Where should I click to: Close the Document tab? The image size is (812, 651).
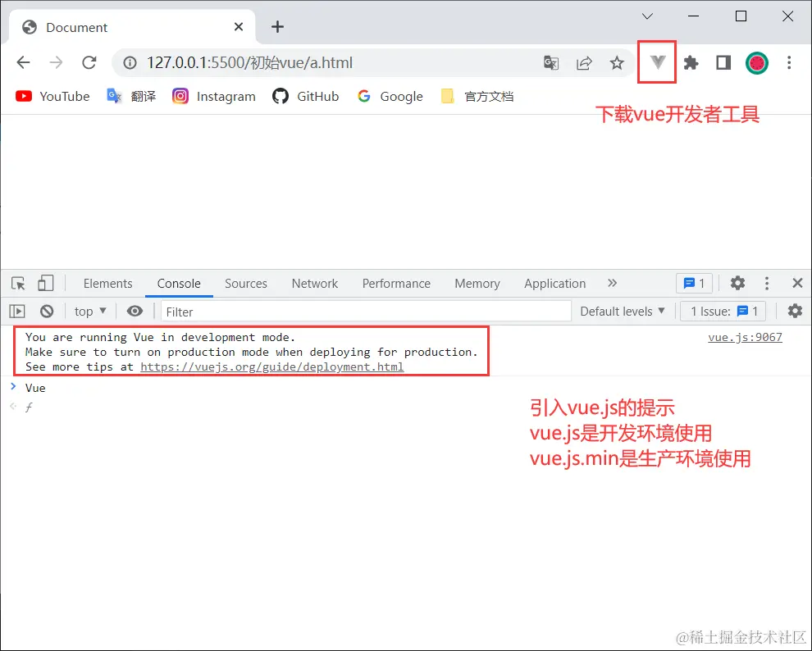[x=239, y=27]
